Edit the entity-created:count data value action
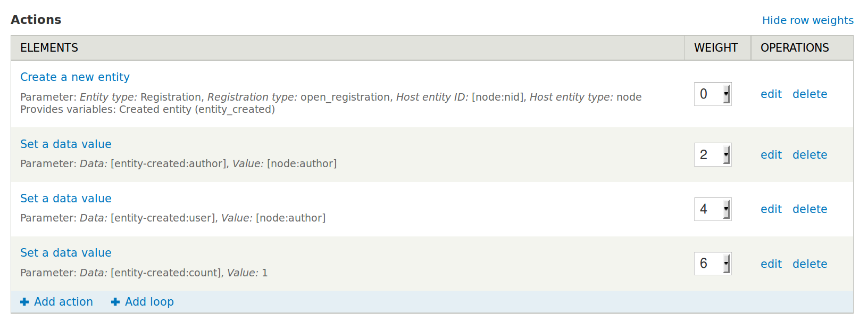The height and width of the screenshot is (328, 868). pyautogui.click(x=771, y=264)
